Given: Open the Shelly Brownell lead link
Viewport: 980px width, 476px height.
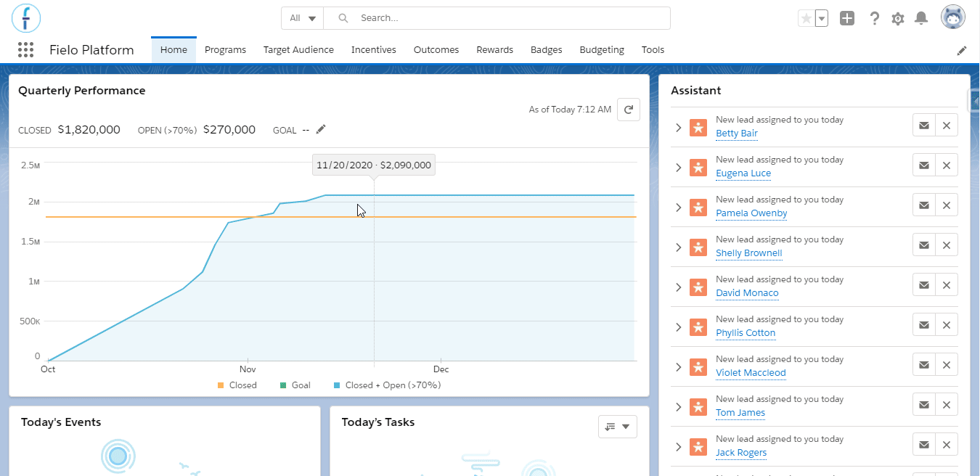Looking at the screenshot, I should (749, 253).
